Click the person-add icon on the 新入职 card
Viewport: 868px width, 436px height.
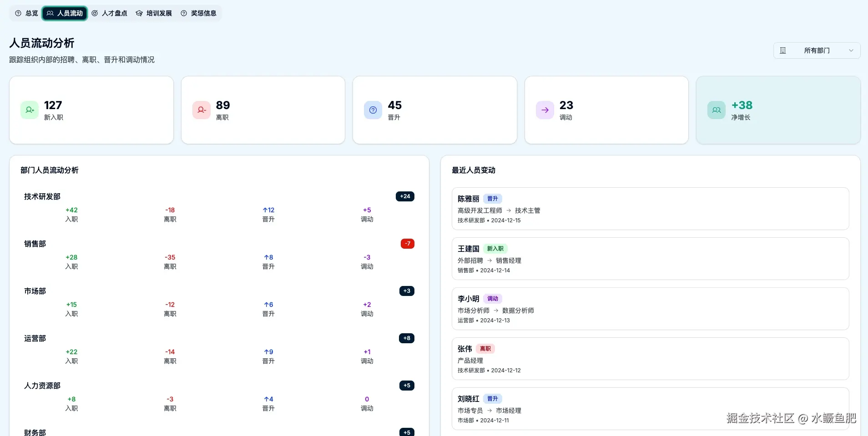tap(29, 110)
